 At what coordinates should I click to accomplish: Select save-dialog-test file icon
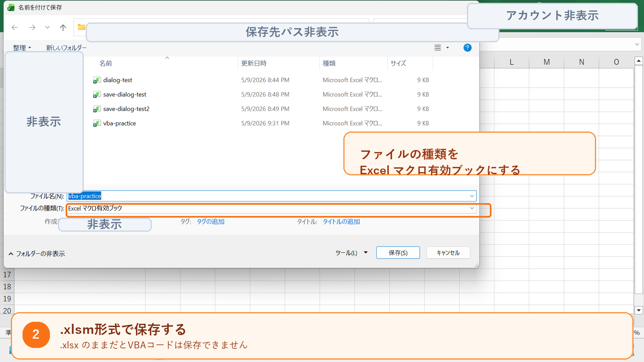[97, 95]
